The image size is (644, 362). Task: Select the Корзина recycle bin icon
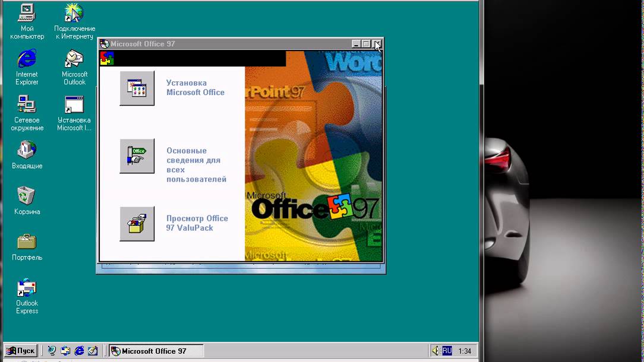[27, 201]
